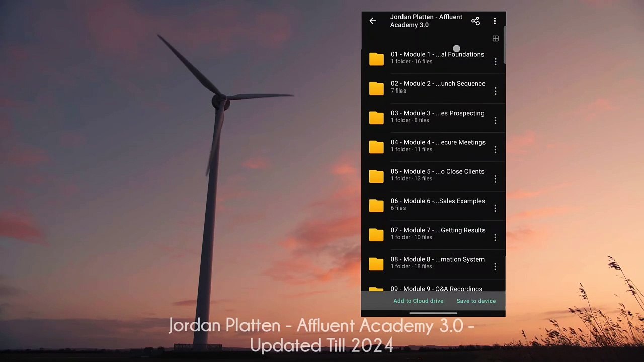The image size is (644, 362).
Task: Click the '1 folder · 10 files' detail
Action: click(x=412, y=237)
